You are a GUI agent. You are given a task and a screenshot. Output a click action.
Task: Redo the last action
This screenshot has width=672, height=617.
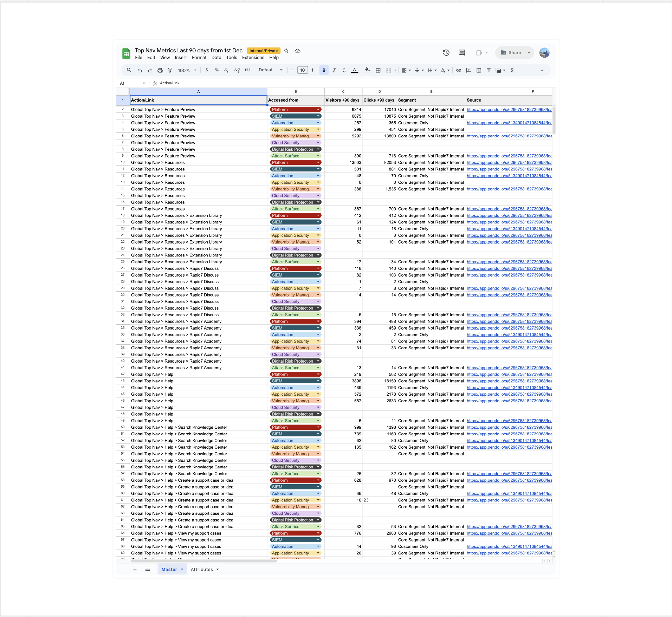point(150,70)
